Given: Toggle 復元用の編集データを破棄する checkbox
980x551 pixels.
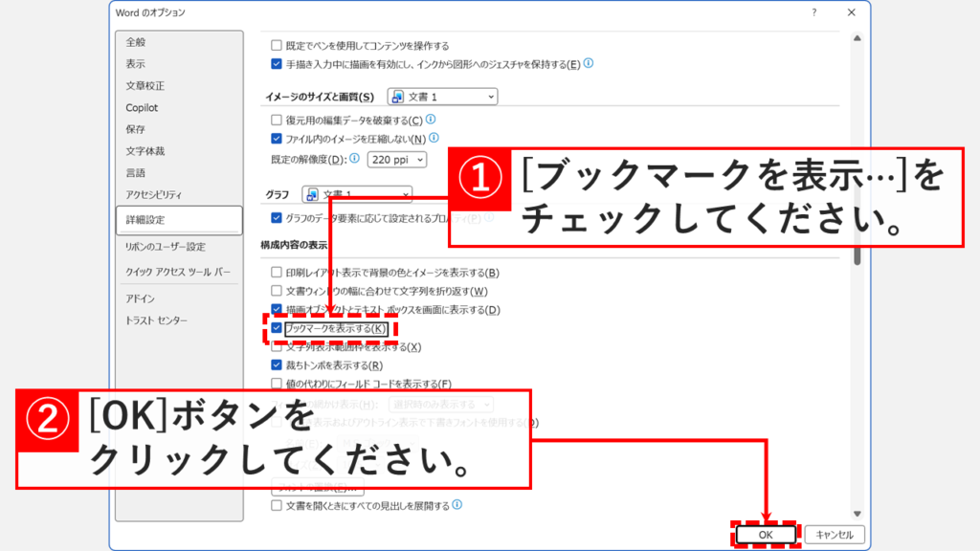Looking at the screenshot, I should pyautogui.click(x=277, y=120).
